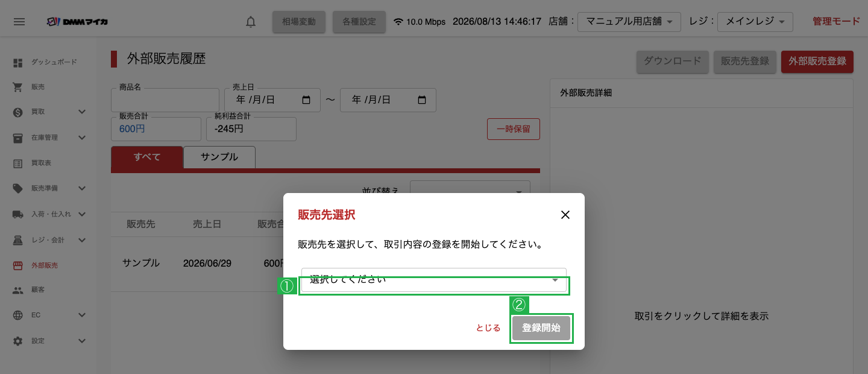Open the ダッシュボード dashboard icon
868x374 pixels.
[18, 62]
